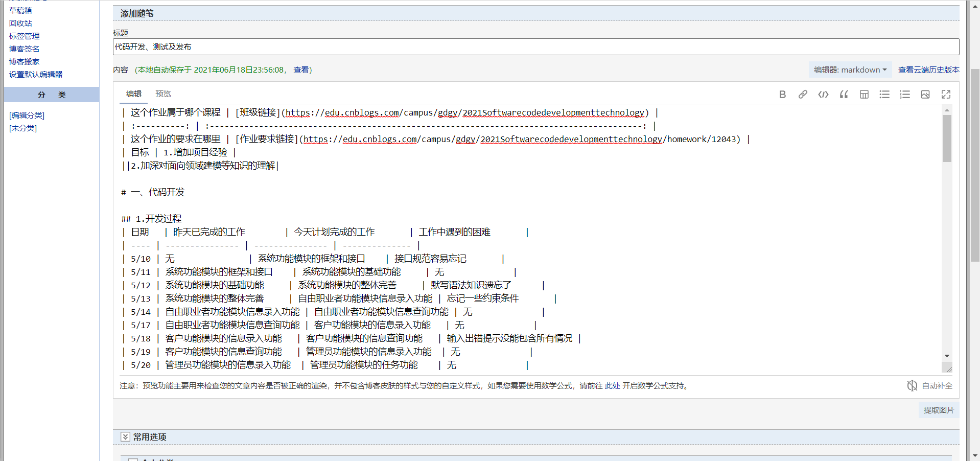
Task: Switch to the 编辑 tab
Action: [x=134, y=94]
